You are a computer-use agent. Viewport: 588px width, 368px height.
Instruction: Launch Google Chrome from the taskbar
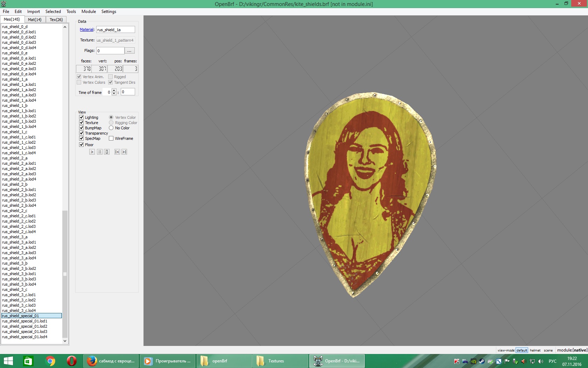click(50, 361)
